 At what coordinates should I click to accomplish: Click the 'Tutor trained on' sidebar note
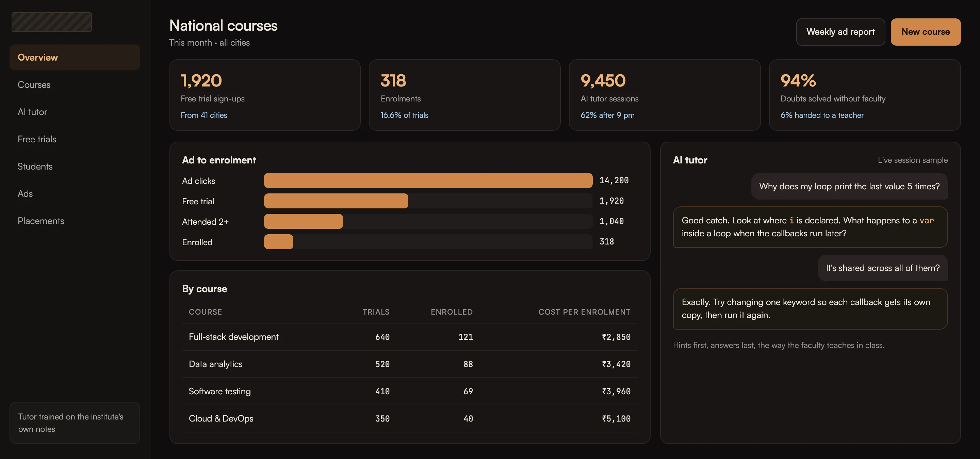(75, 423)
